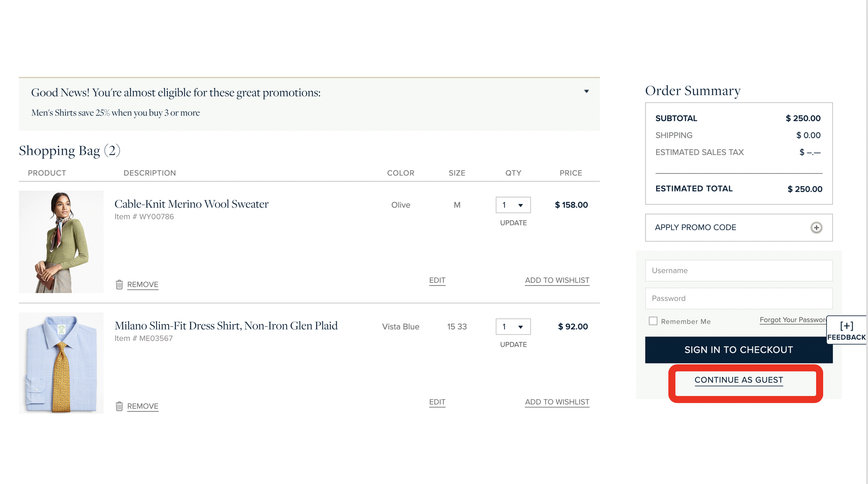868x484 pixels.
Task: Open the olive sweater product thumbnail
Action: (61, 242)
